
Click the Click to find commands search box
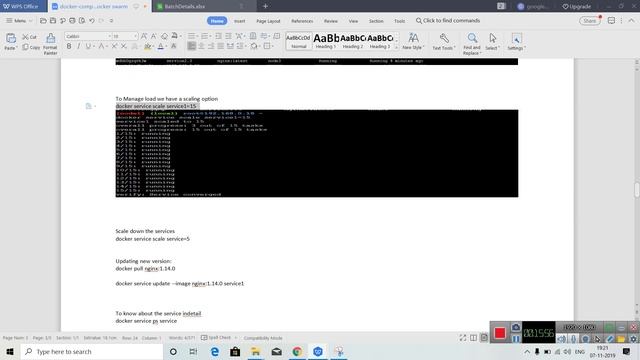click(x=448, y=20)
